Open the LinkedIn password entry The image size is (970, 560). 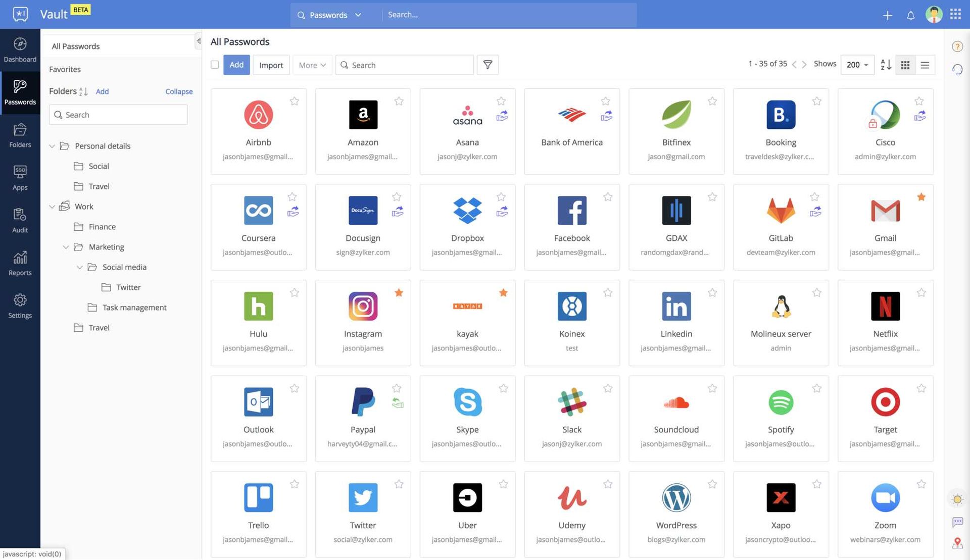coord(676,323)
